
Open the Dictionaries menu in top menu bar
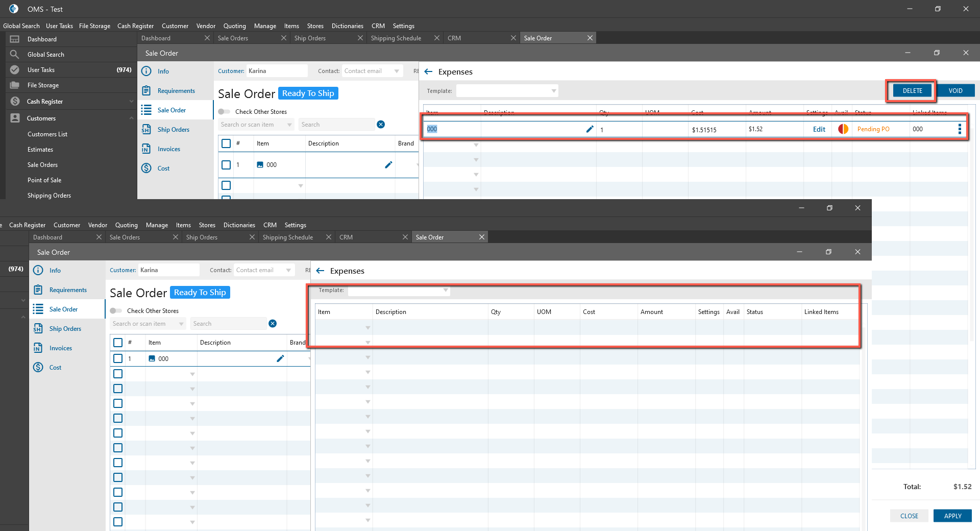pos(347,26)
